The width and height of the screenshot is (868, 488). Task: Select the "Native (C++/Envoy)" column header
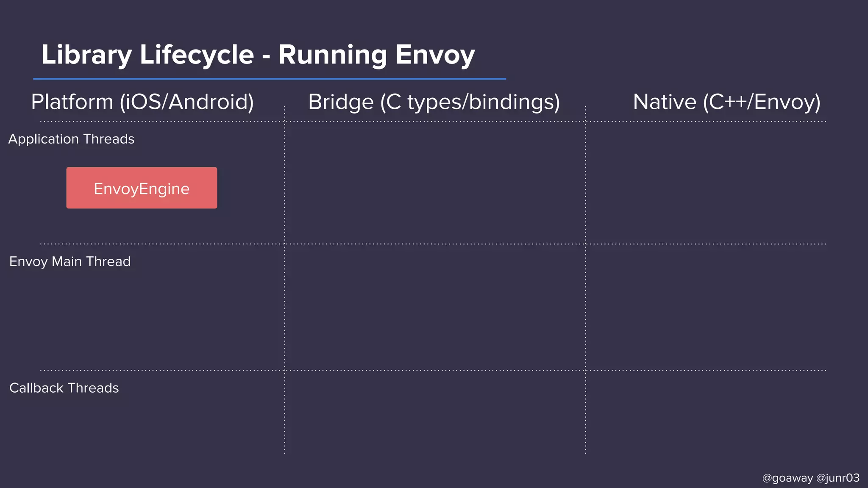pyautogui.click(x=726, y=102)
